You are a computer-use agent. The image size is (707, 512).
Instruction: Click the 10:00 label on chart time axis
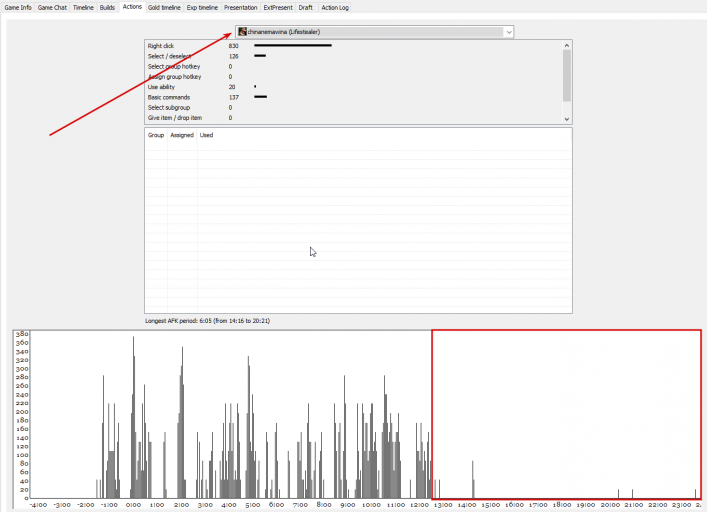click(372, 505)
